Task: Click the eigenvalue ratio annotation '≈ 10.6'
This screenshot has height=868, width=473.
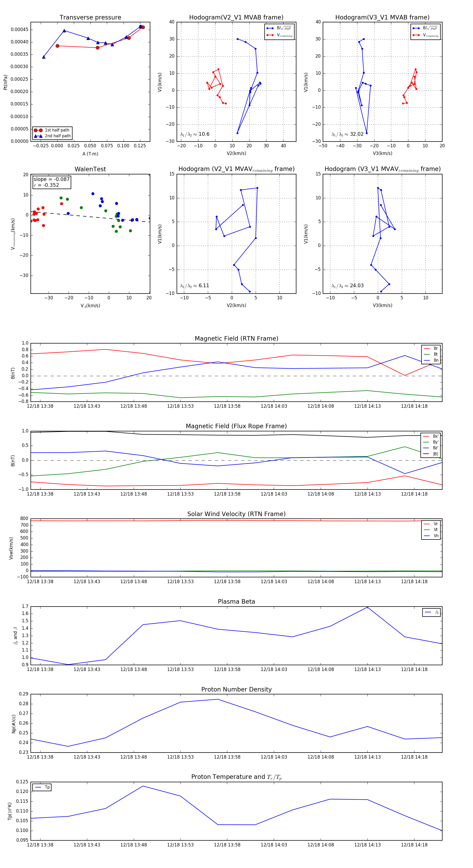Action: point(194,134)
